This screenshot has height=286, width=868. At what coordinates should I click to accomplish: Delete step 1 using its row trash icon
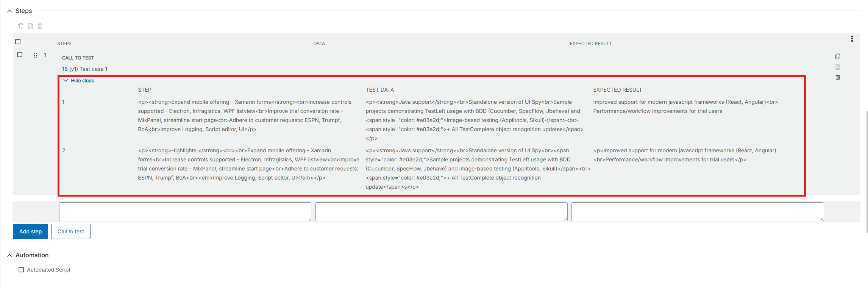(x=837, y=77)
